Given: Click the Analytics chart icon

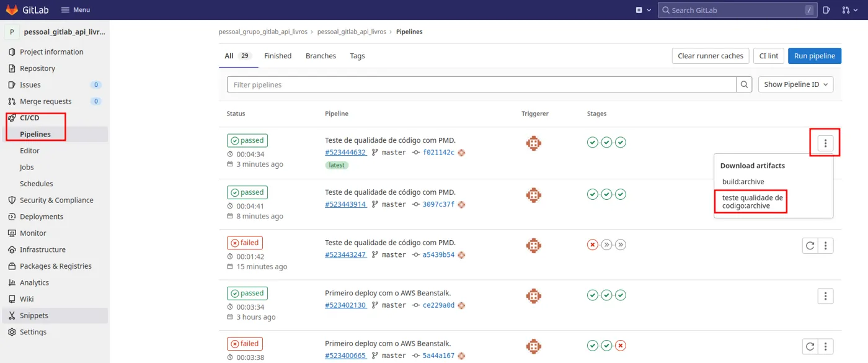Looking at the screenshot, I should click(x=12, y=282).
